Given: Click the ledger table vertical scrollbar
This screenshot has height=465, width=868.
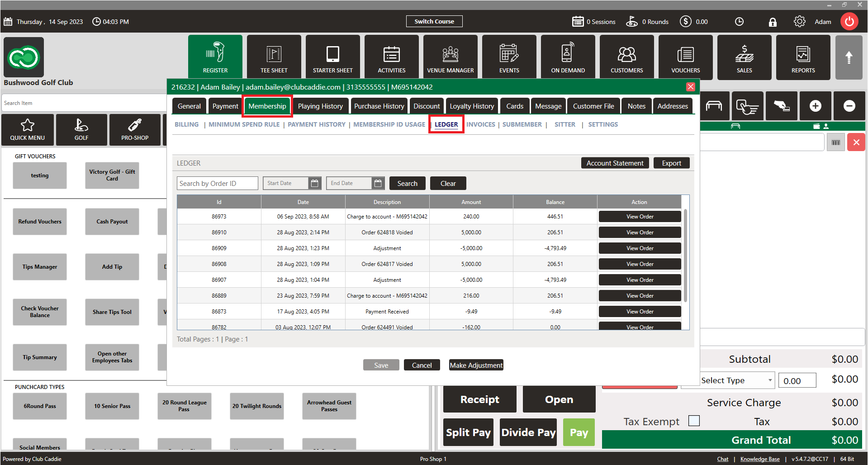Looking at the screenshot, I should click(x=685, y=256).
